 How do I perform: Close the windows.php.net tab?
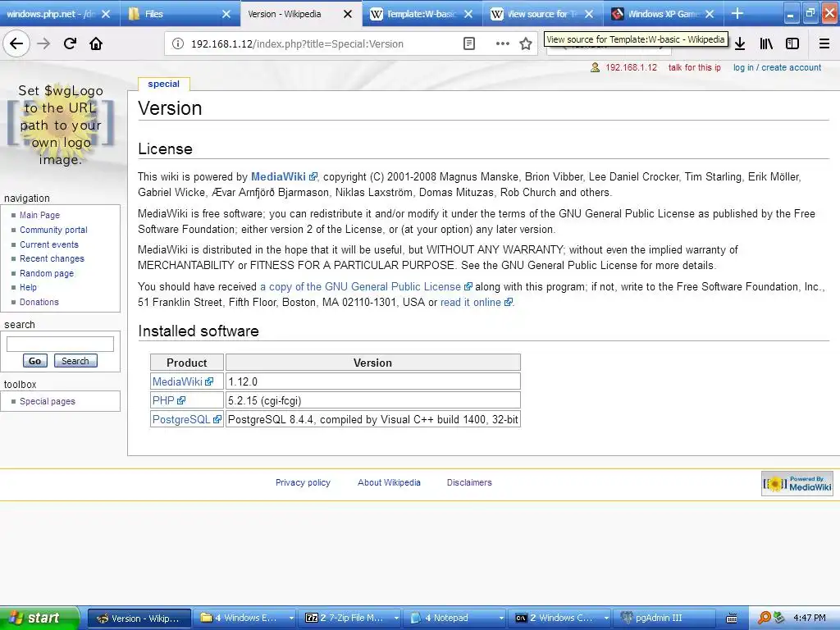[x=106, y=14]
